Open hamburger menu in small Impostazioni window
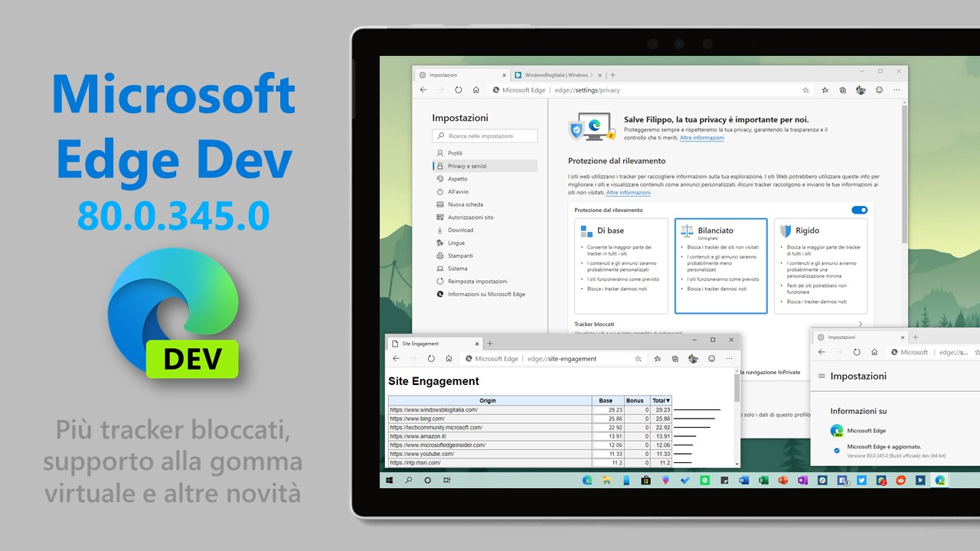The image size is (980, 551). [822, 377]
